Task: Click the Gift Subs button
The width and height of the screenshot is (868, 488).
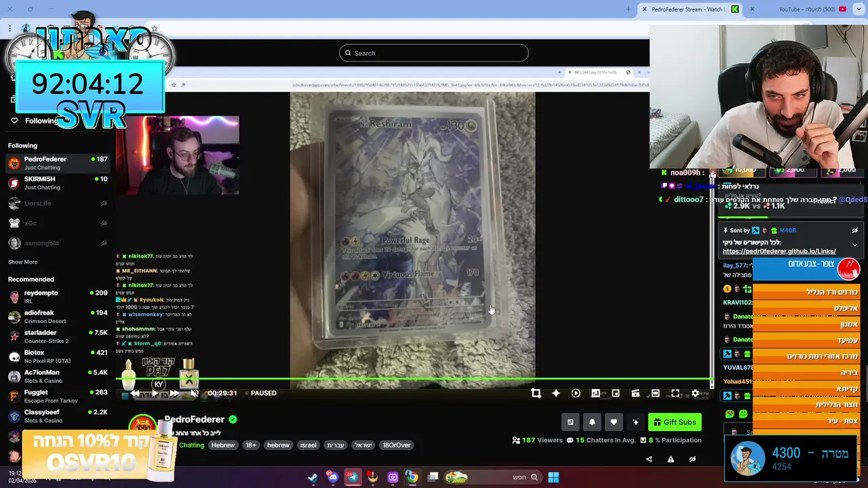Action: click(x=675, y=422)
